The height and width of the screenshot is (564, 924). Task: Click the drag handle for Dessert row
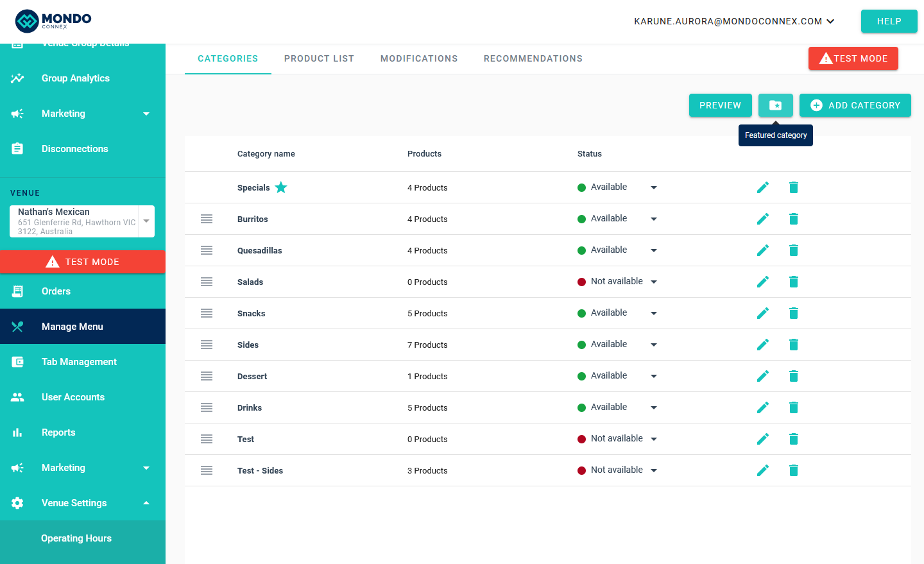click(207, 376)
